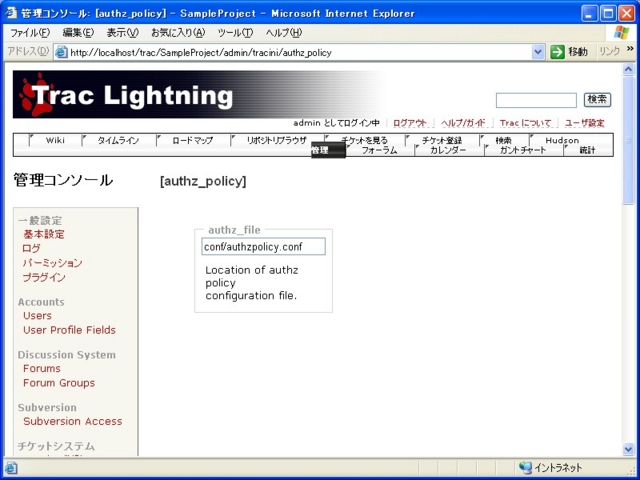This screenshot has width=640, height=480.
Task: Open the カレンダー tab
Action: pos(448,151)
